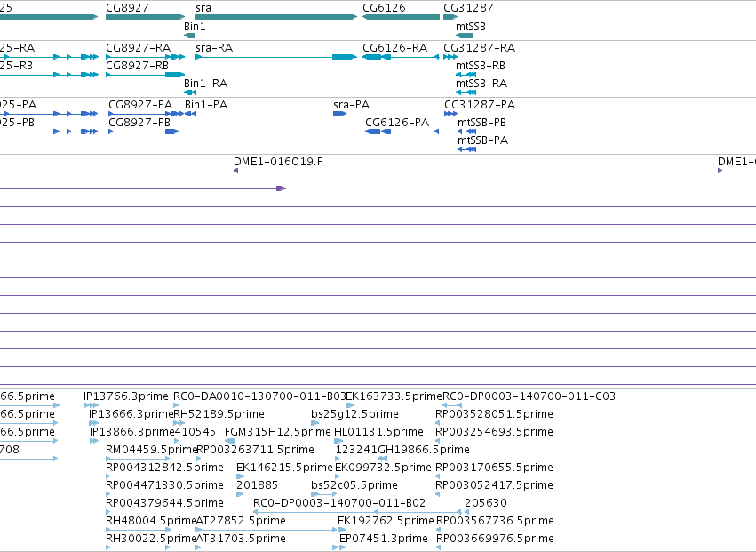The width and height of the screenshot is (756, 552).
Task: Select the 201885 EST label
Action: coord(258,485)
